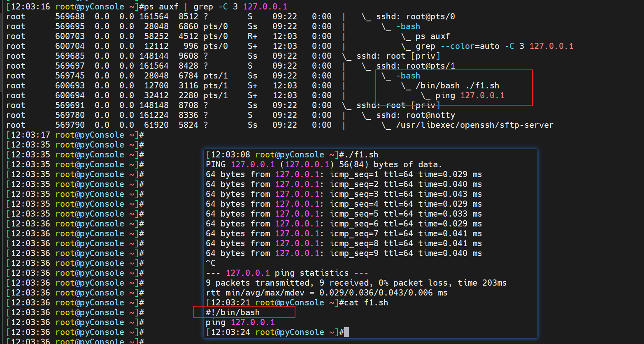Click the 'sshd: root@pts/1' entry
The image size is (644, 344).
(x=416, y=66)
